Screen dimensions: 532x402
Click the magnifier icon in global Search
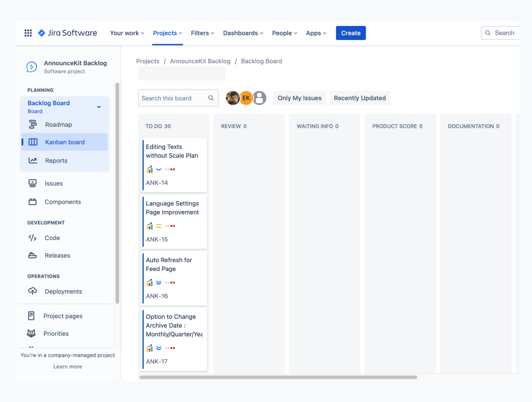click(x=488, y=33)
